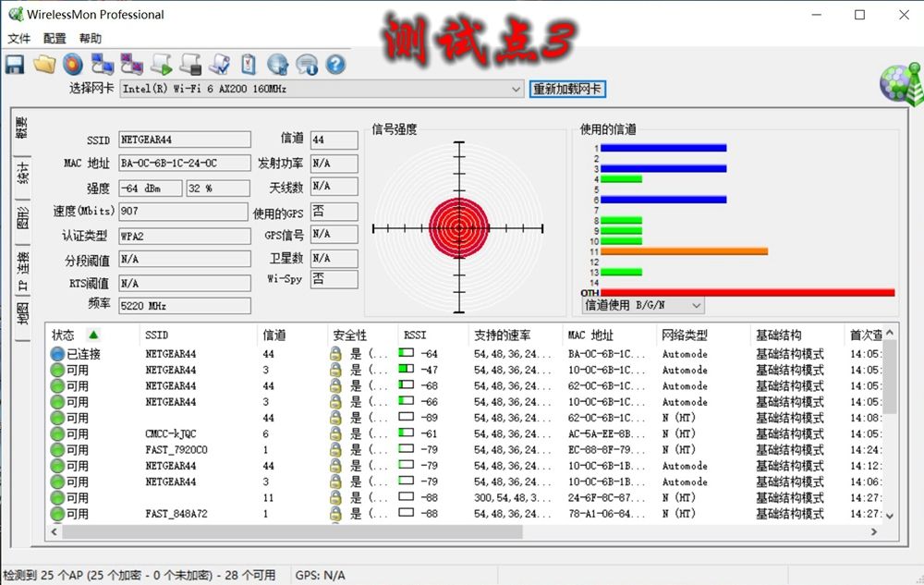Click the 已连接 status text

click(84, 354)
